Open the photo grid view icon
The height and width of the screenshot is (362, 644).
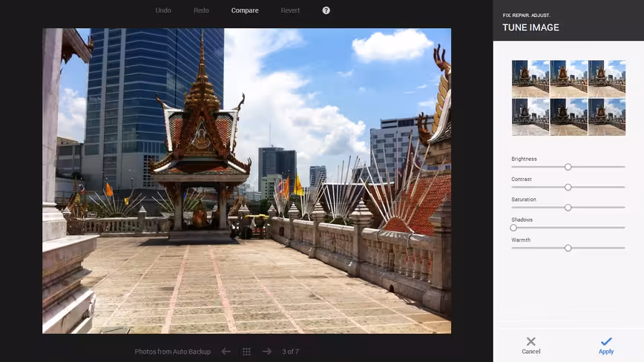click(246, 352)
